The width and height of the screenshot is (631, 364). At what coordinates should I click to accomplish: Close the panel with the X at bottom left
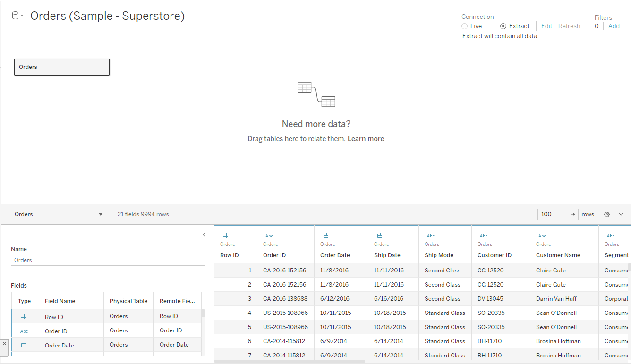point(4,343)
